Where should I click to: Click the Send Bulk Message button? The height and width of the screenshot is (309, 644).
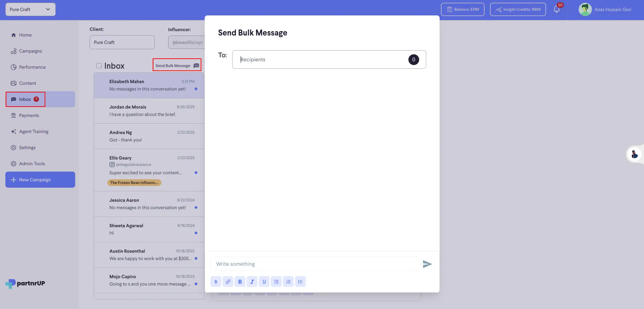pos(177,66)
